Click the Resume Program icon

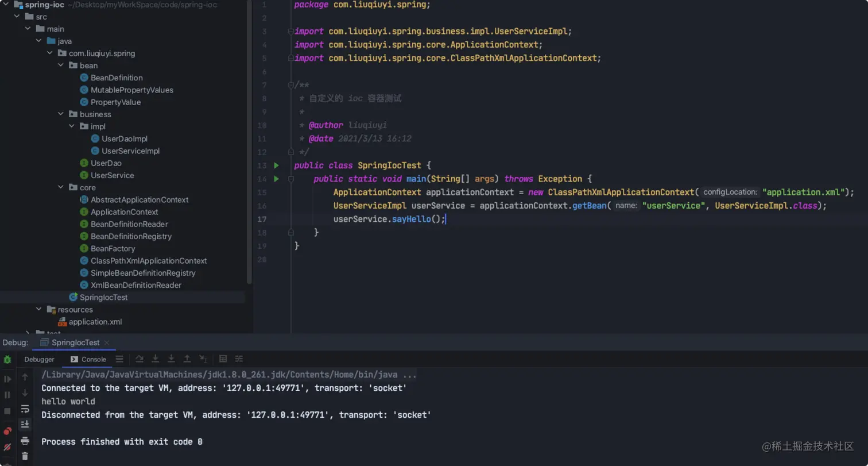tap(7, 379)
